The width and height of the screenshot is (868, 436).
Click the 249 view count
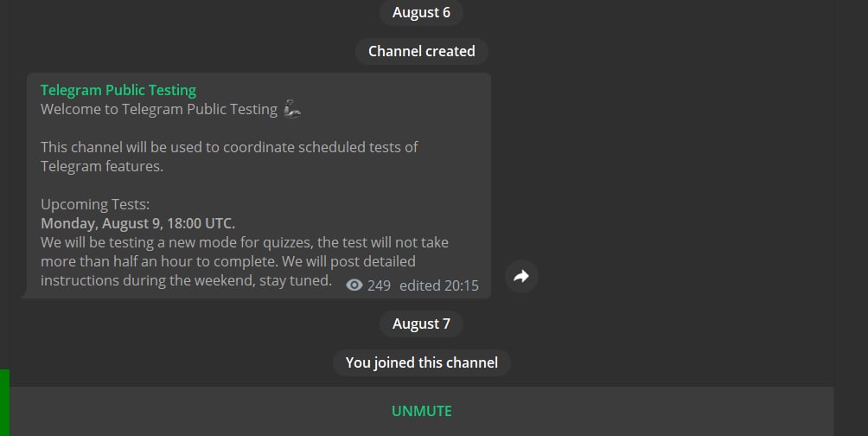[379, 285]
